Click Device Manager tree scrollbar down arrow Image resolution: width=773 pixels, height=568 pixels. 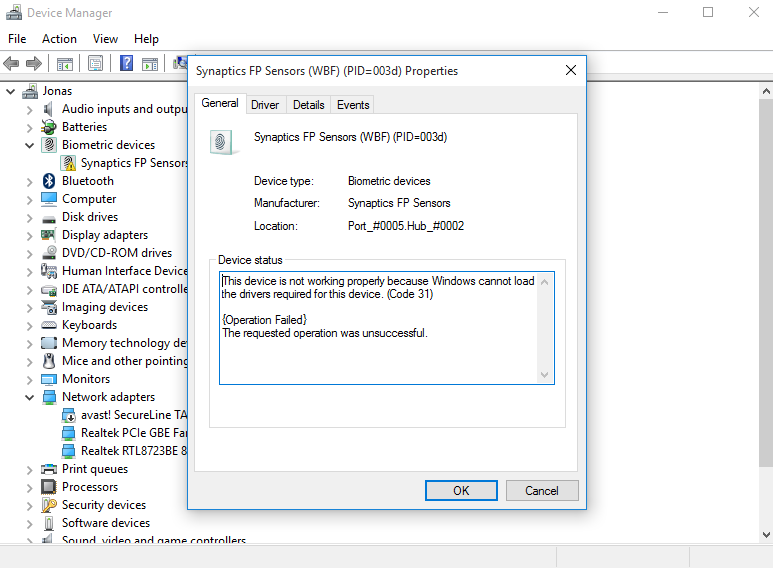[x=766, y=534]
